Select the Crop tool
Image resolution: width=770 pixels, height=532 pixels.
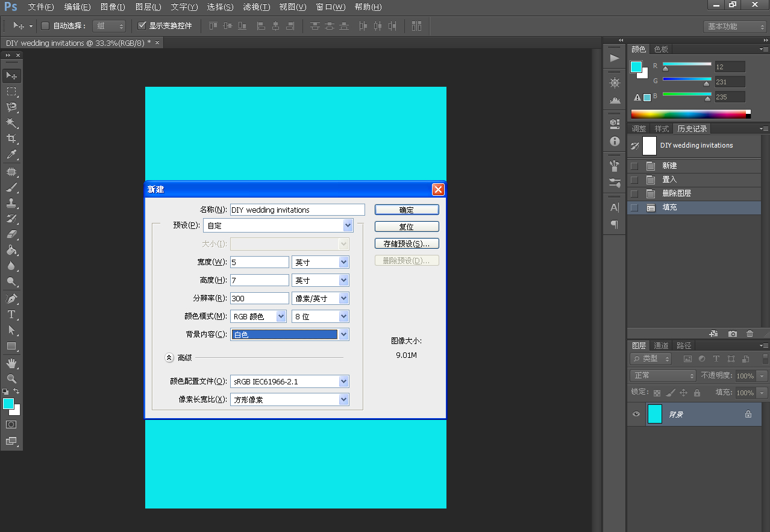pos(11,139)
